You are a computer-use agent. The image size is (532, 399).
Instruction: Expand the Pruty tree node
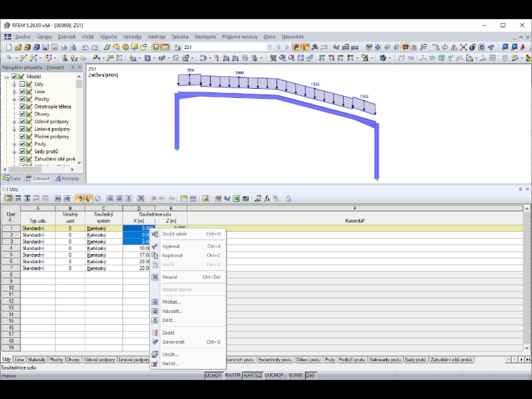pyautogui.click(x=14, y=144)
